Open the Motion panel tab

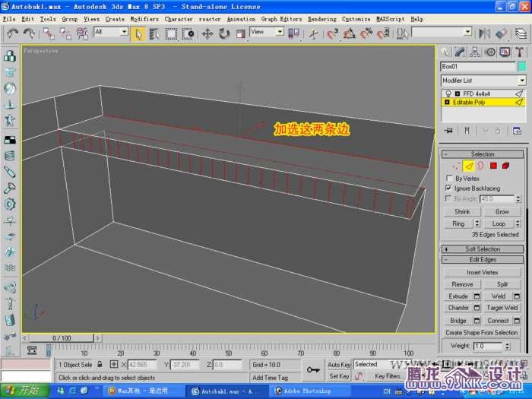click(x=489, y=52)
